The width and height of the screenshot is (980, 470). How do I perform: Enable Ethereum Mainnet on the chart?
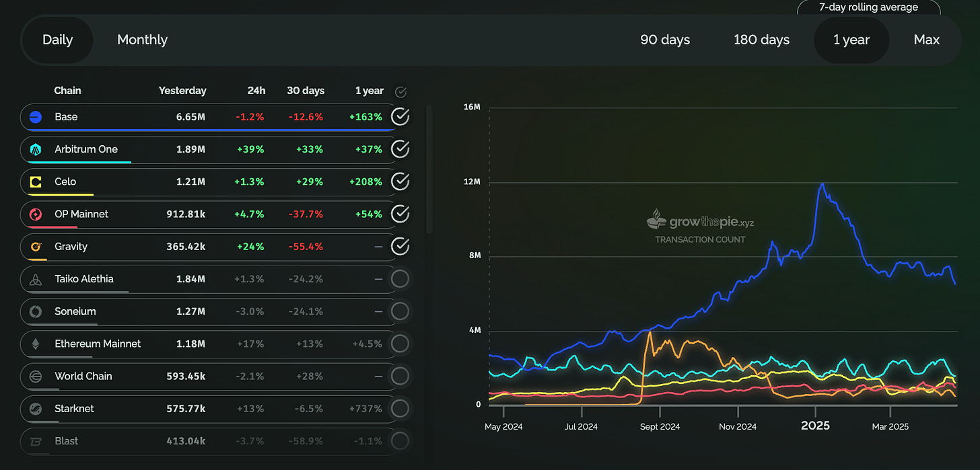point(400,344)
